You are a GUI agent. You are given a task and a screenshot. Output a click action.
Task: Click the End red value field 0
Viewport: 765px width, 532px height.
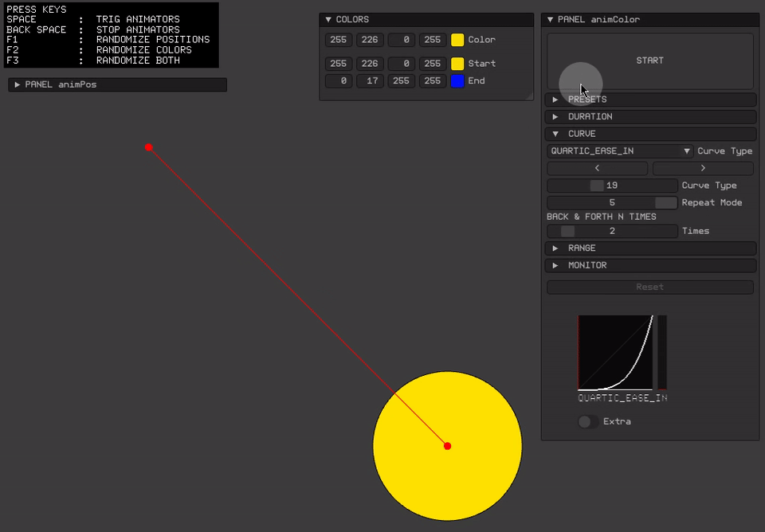(x=339, y=81)
